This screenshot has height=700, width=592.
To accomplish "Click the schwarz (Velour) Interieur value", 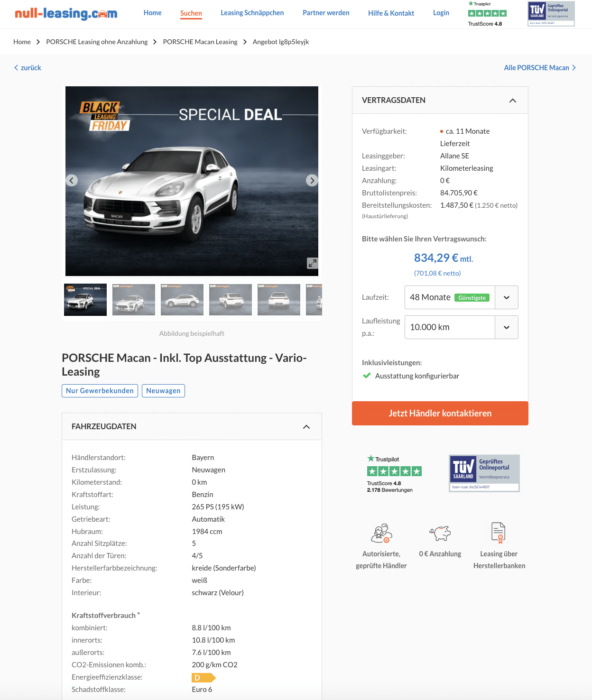I will [218, 593].
